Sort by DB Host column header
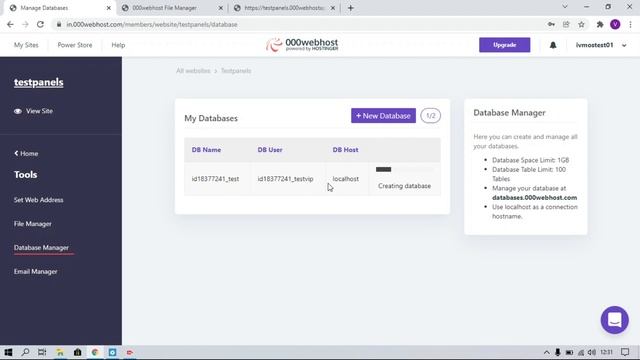The height and width of the screenshot is (360, 640). [345, 150]
